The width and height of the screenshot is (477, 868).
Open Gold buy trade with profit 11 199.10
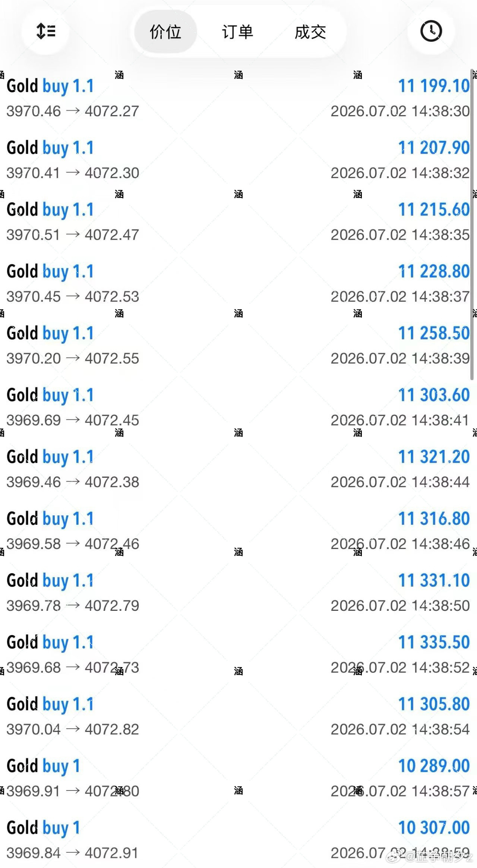(x=238, y=98)
